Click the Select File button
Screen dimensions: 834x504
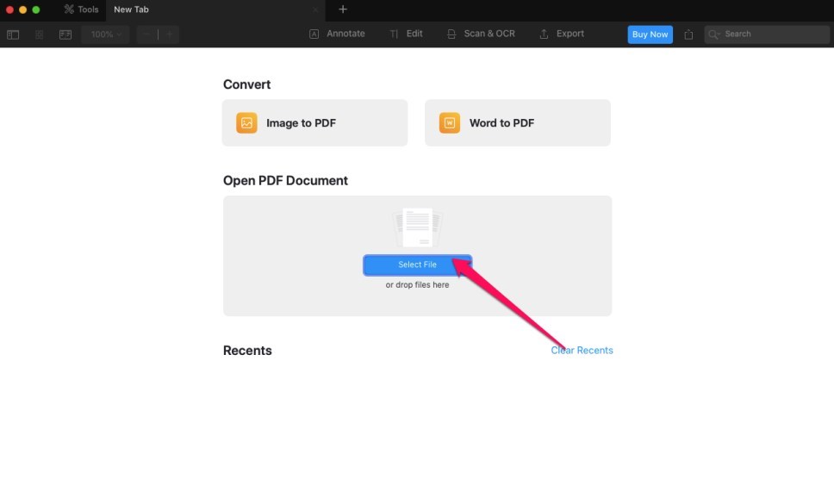click(x=417, y=264)
